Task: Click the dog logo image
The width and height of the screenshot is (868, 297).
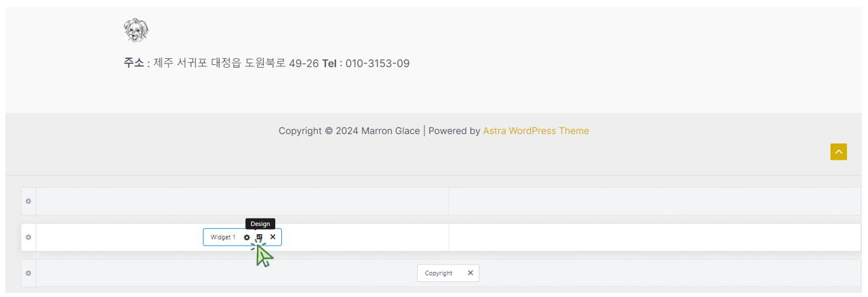Action: click(136, 30)
